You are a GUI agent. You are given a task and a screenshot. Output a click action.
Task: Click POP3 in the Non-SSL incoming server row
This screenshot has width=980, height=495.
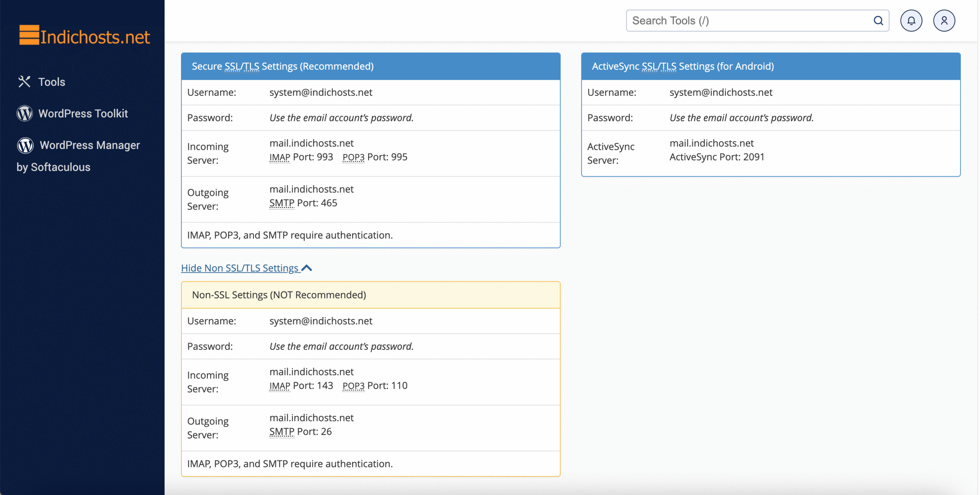(x=353, y=385)
